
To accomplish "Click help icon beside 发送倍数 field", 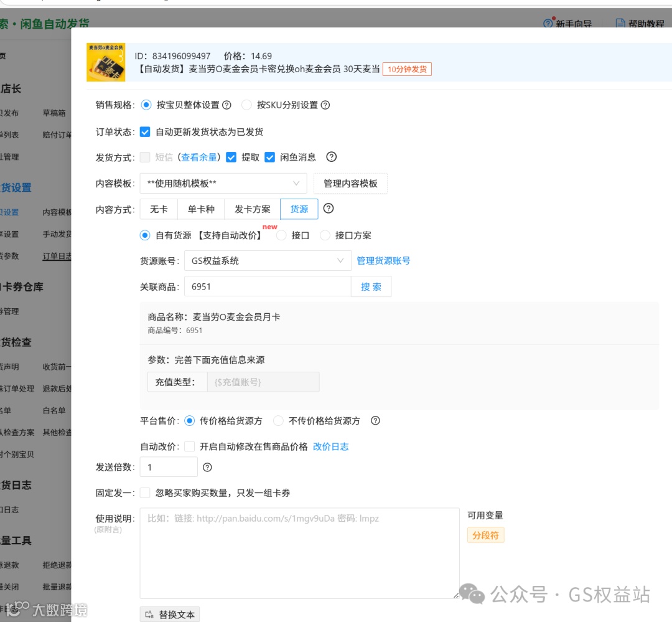I will click(207, 468).
